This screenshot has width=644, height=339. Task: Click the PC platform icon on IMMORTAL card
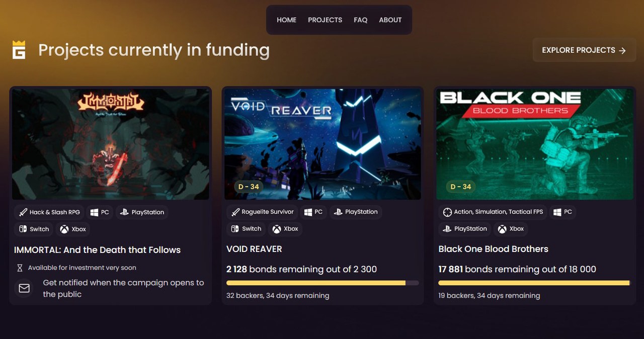pos(94,212)
